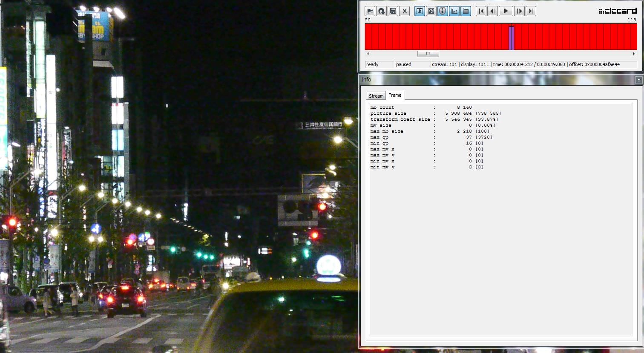Click the reload stream icon
The image size is (644, 353).
pyautogui.click(x=381, y=11)
